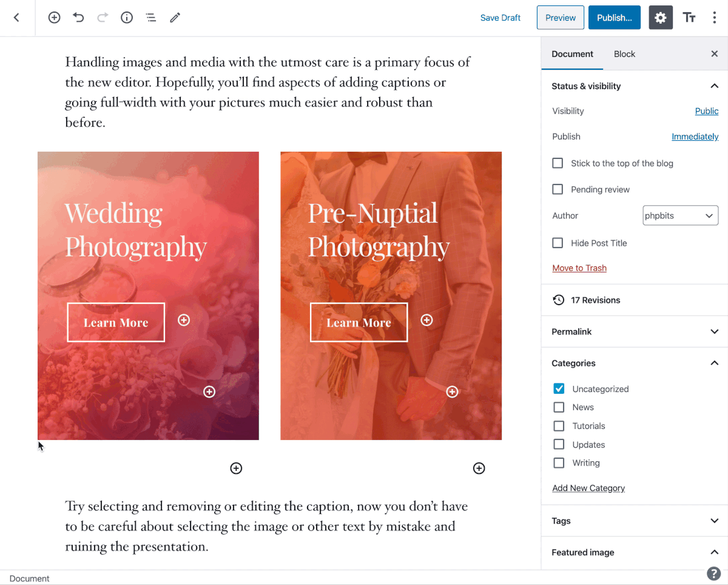Check Pending review checkbox

tap(558, 189)
